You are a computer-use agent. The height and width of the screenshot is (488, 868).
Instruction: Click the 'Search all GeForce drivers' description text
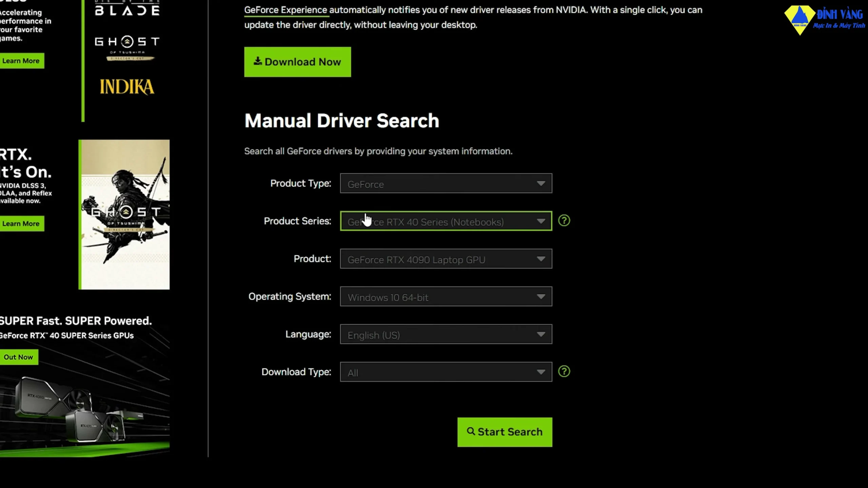coord(378,151)
